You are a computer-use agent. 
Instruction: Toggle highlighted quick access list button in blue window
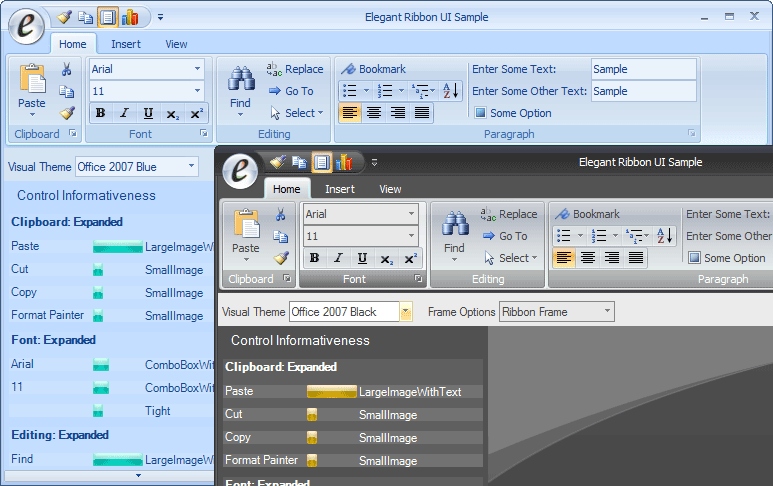(x=107, y=18)
